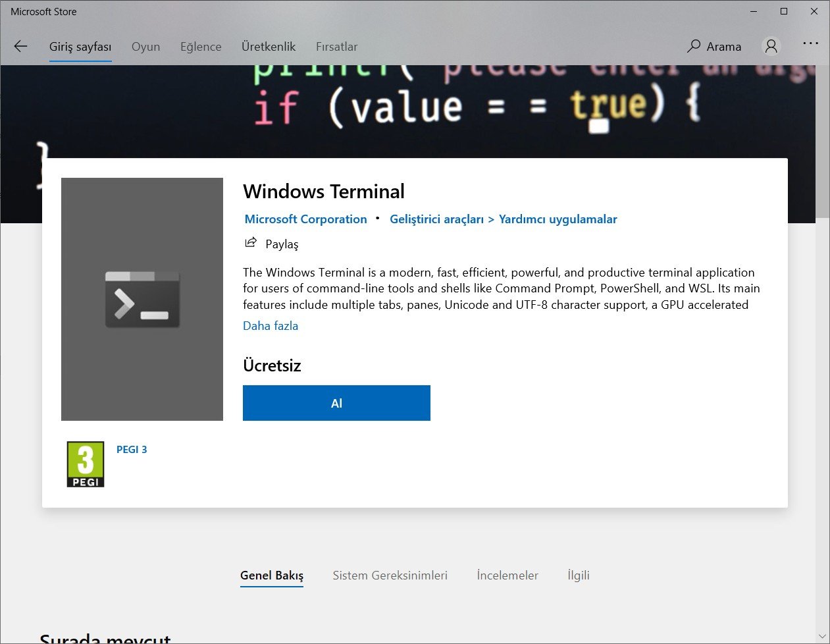
Task: Click the blue Al button to get the app
Action: pos(336,403)
